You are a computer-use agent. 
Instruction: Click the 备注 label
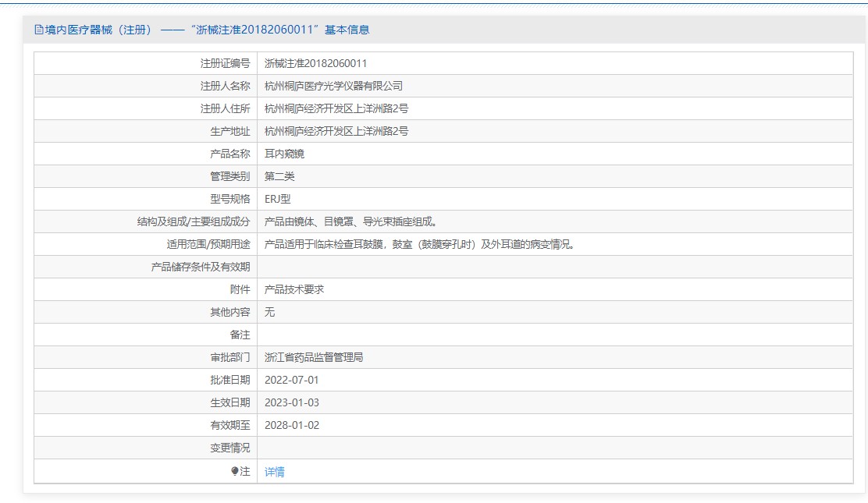click(240, 335)
